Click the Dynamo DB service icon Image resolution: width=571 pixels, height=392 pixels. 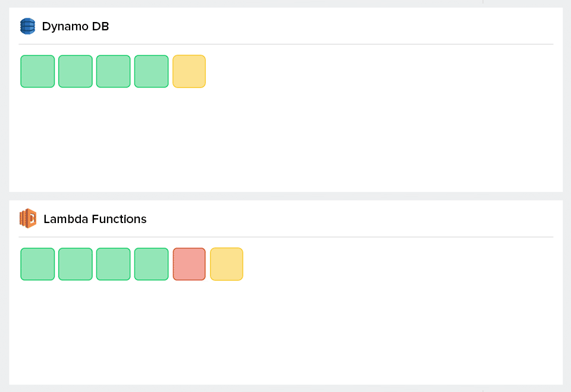click(27, 26)
